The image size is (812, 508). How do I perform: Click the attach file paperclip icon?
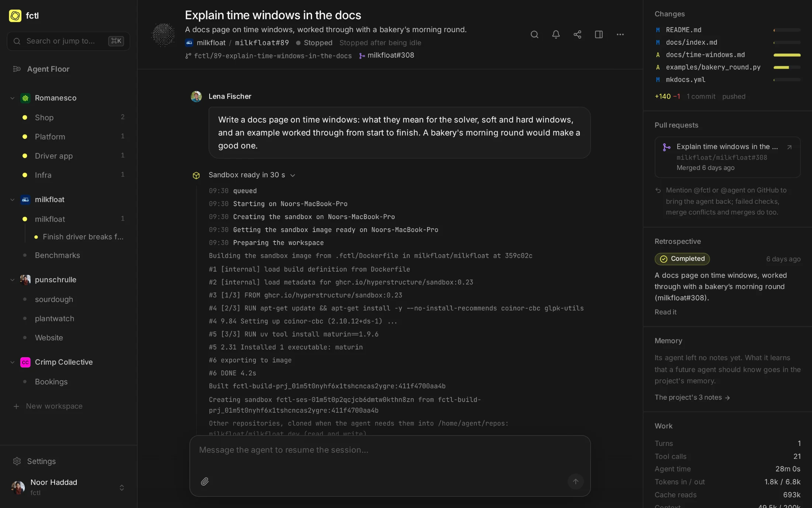[x=205, y=481]
